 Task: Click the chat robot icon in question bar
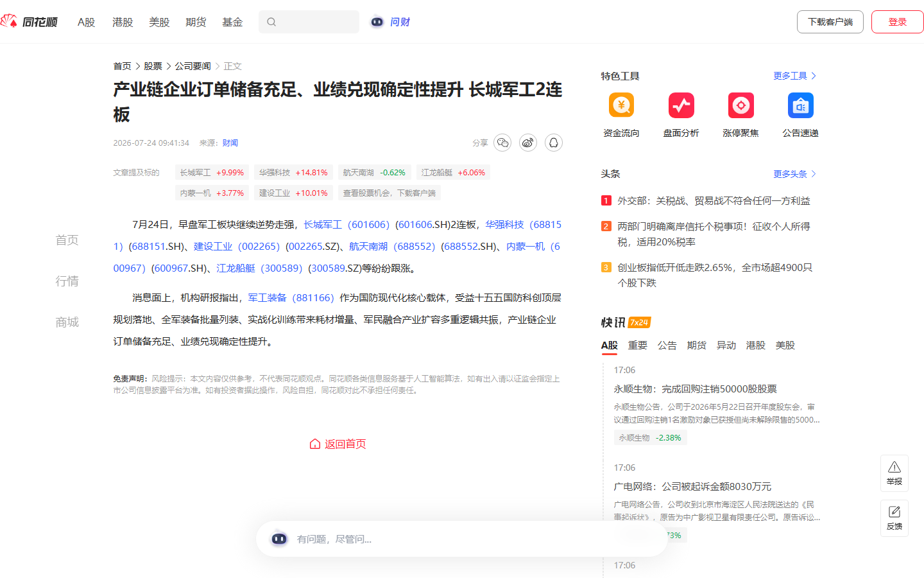tap(279, 539)
